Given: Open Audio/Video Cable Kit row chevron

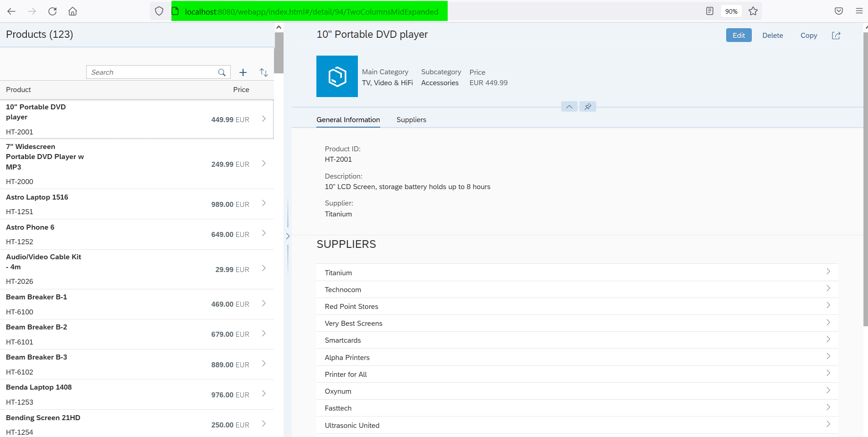Looking at the screenshot, I should coord(263,268).
